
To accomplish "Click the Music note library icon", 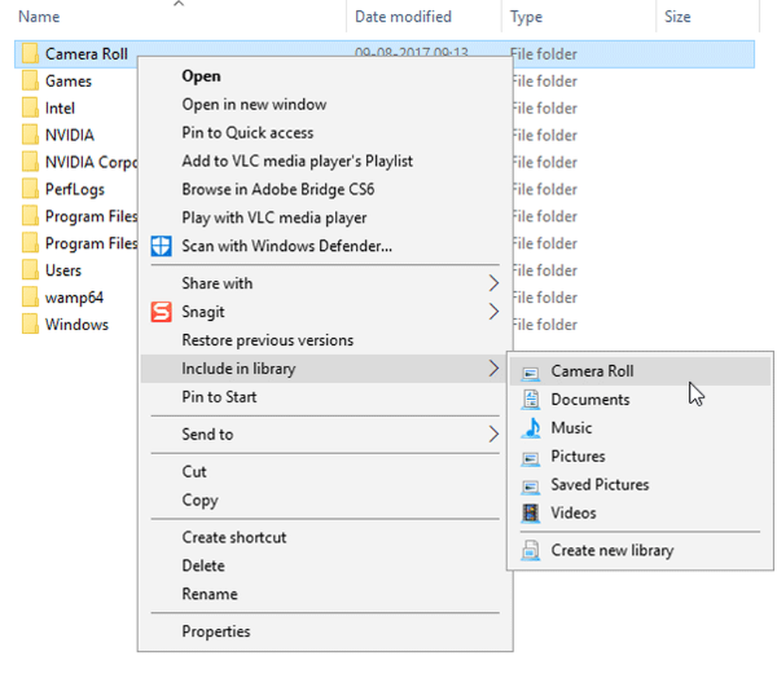I will coord(531,428).
